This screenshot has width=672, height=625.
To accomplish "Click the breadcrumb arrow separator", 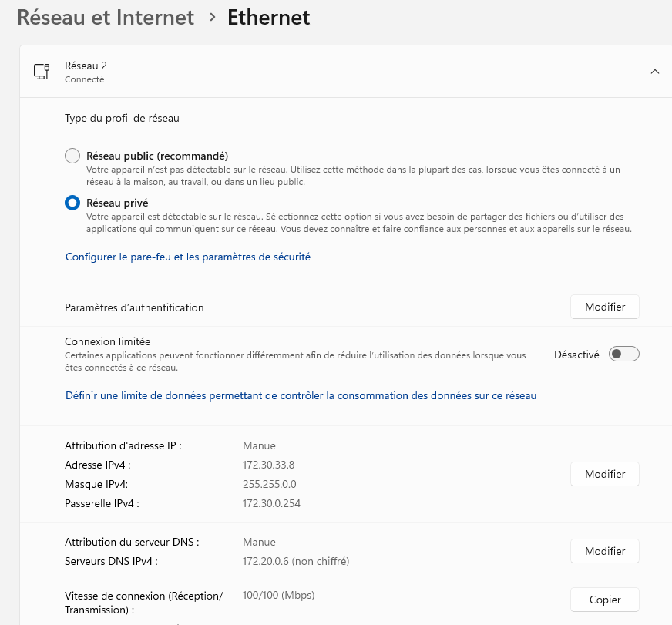I will [x=212, y=18].
